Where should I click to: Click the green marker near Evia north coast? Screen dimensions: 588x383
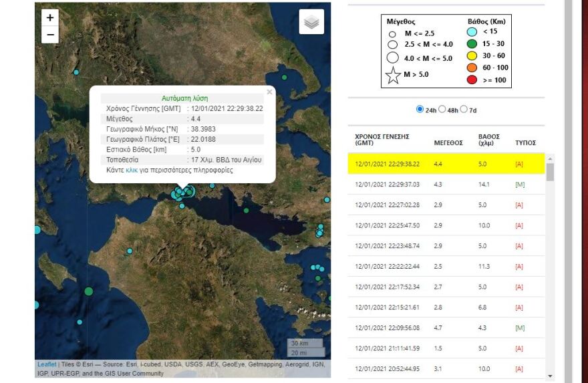(x=284, y=78)
